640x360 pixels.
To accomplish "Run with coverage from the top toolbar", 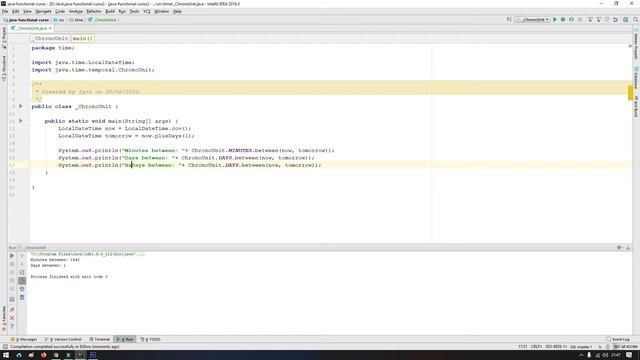I will pyautogui.click(x=571, y=20).
